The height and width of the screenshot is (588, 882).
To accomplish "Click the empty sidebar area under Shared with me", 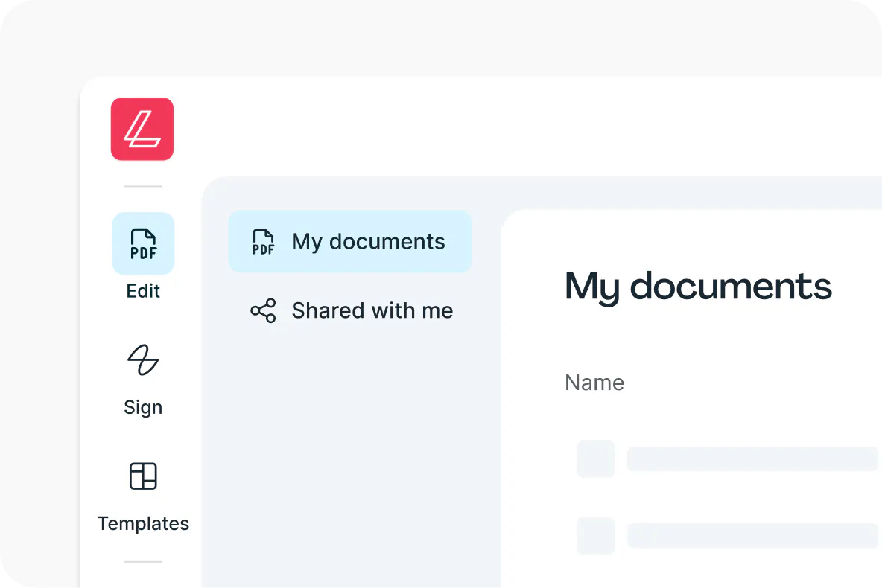I will click(350, 447).
